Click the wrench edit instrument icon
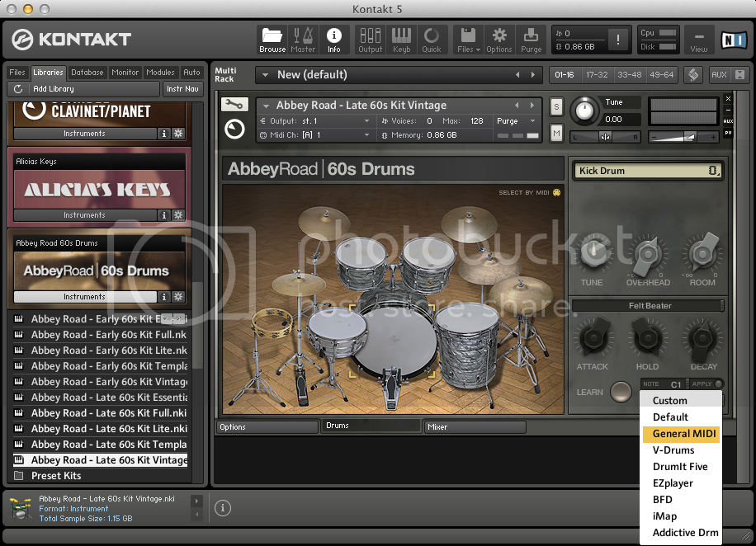Viewport: 756px width, 546px height. point(234,105)
